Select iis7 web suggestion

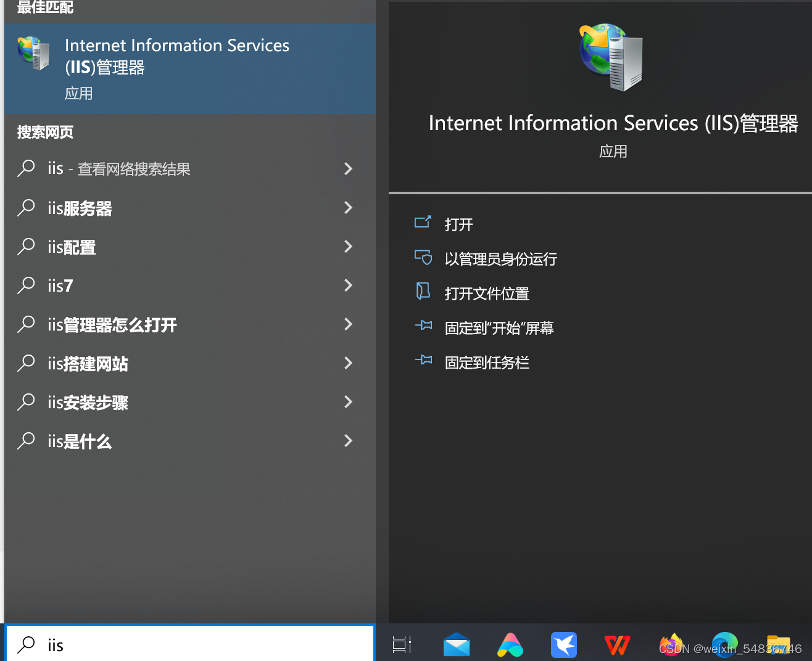(60, 286)
